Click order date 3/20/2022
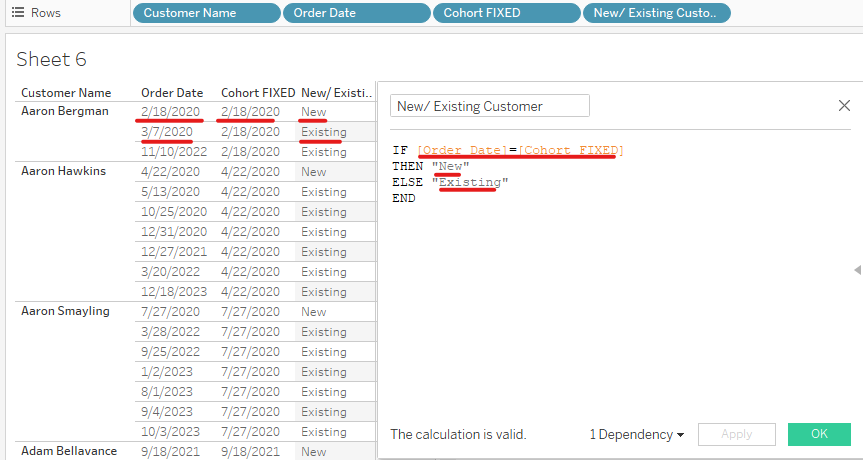 pos(170,272)
